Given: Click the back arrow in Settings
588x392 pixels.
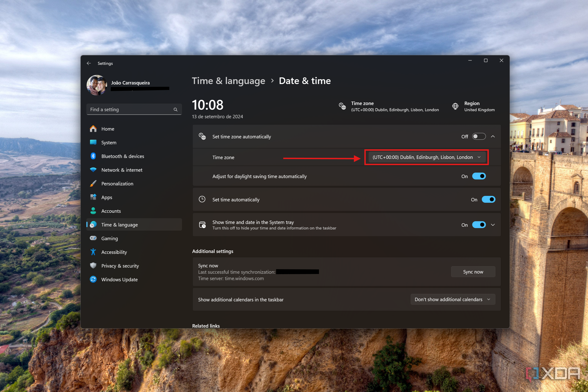Looking at the screenshot, I should (89, 63).
